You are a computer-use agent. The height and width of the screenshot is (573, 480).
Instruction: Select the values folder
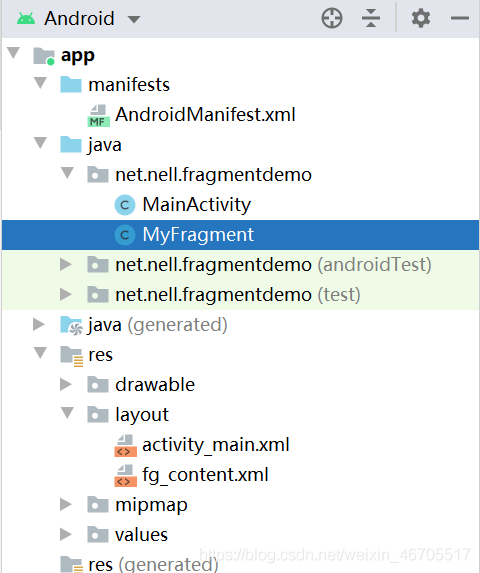coord(141,535)
